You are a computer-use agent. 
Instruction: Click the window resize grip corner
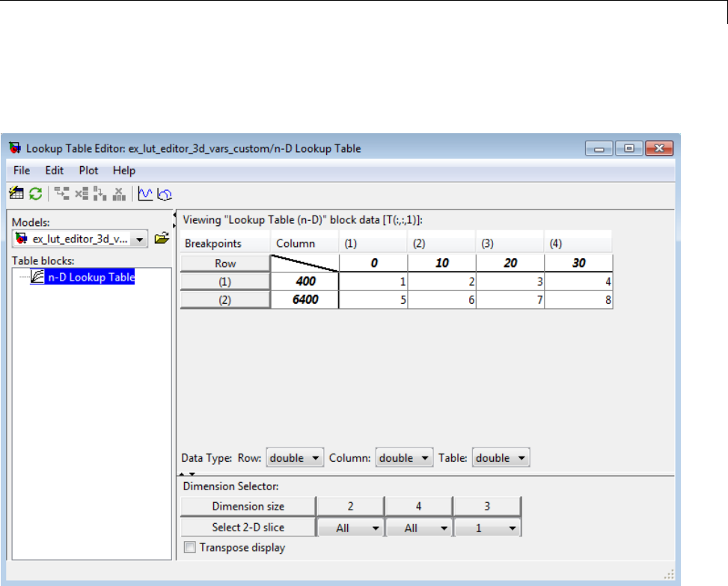tap(669, 574)
